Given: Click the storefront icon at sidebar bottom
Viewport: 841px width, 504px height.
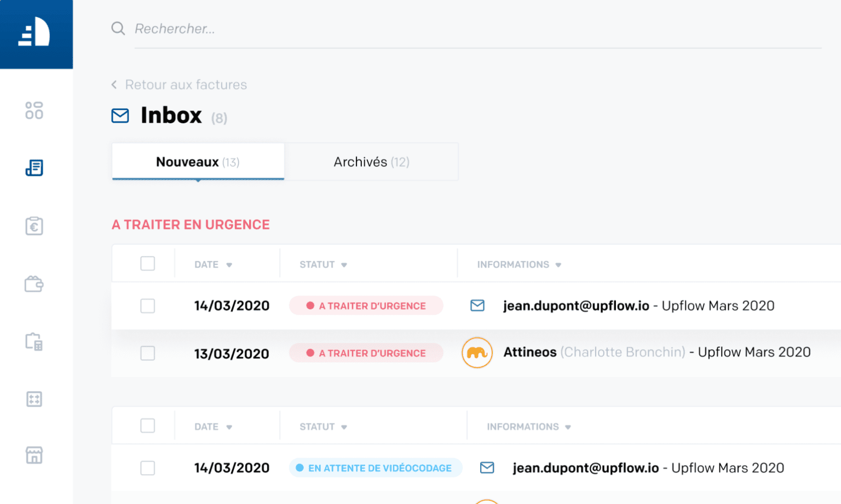Looking at the screenshot, I should (x=34, y=455).
